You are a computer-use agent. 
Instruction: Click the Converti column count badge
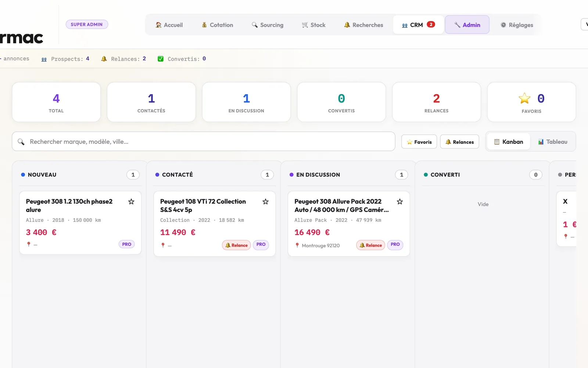click(x=536, y=175)
